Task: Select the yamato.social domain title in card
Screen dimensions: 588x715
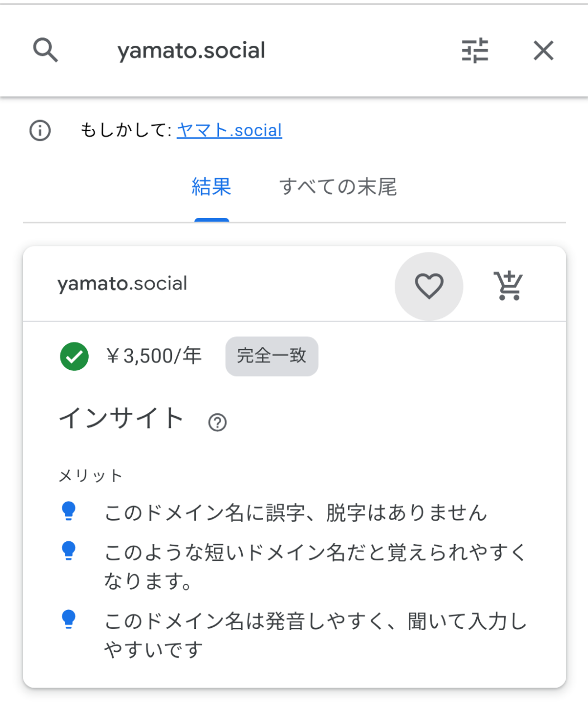Action: pyautogui.click(x=122, y=284)
